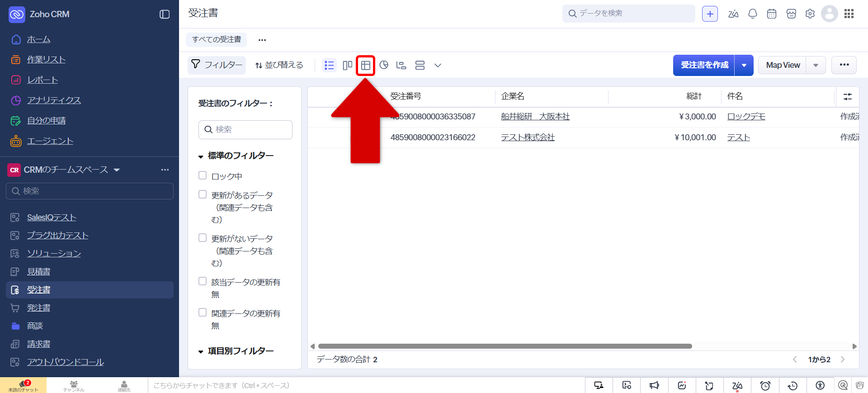Go to the next page arrow

pyautogui.click(x=843, y=360)
